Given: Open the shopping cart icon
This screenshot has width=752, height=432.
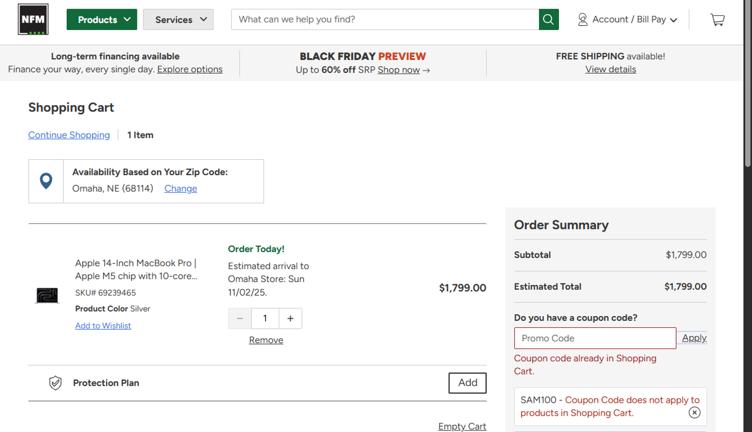Looking at the screenshot, I should click(717, 20).
